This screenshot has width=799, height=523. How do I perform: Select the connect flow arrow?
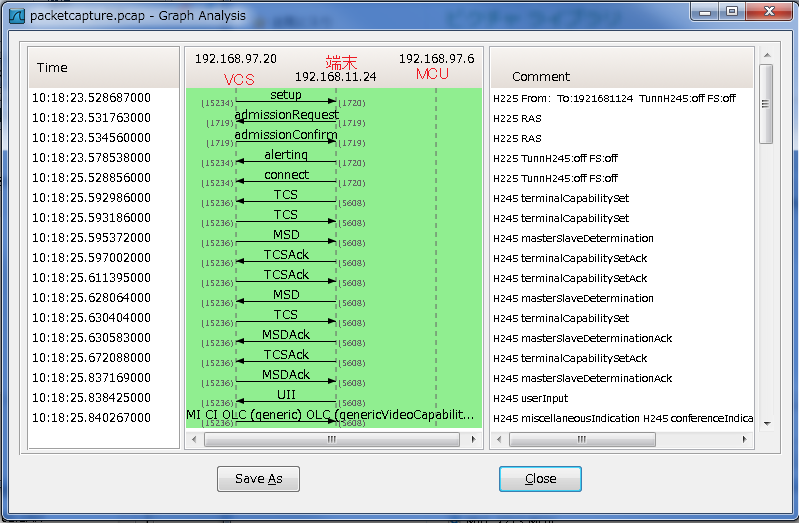pos(286,180)
